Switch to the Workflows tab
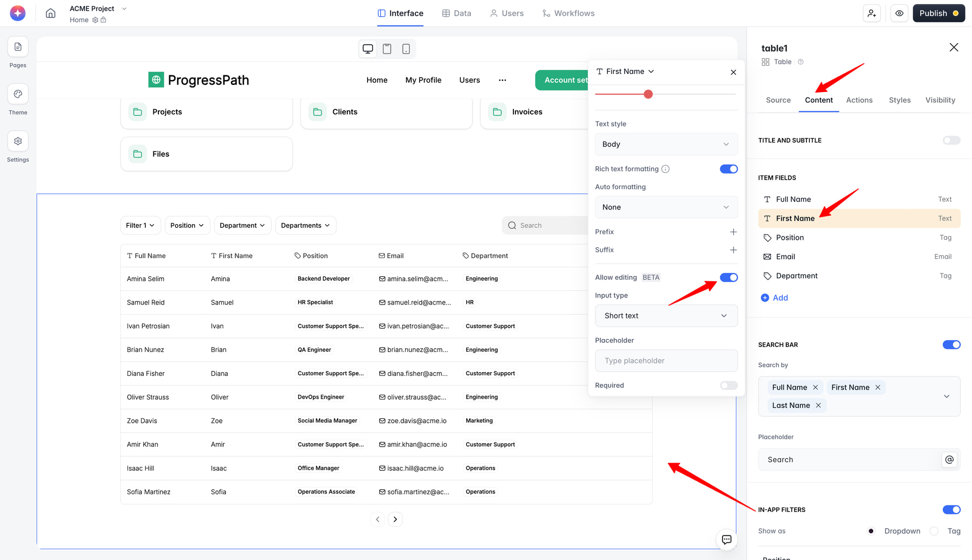 tap(568, 13)
